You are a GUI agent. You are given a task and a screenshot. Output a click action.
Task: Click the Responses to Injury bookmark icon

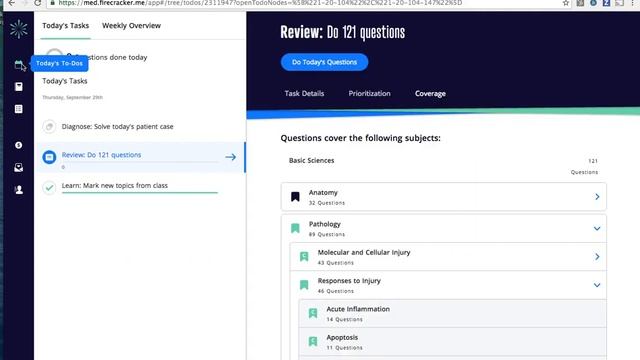coord(304,285)
